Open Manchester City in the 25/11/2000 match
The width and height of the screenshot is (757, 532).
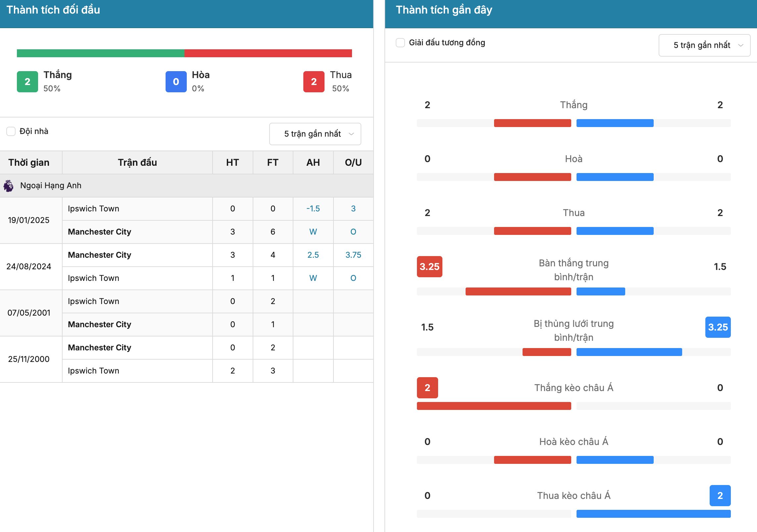[x=99, y=348]
